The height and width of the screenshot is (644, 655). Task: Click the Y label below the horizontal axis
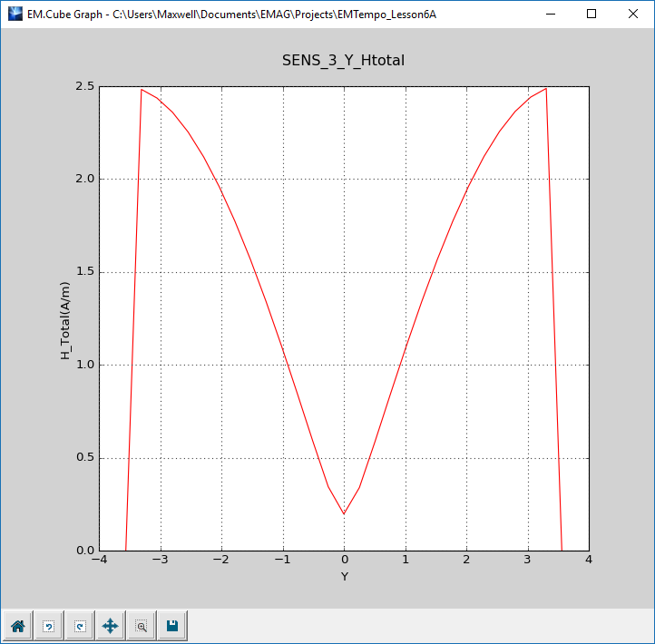click(344, 577)
